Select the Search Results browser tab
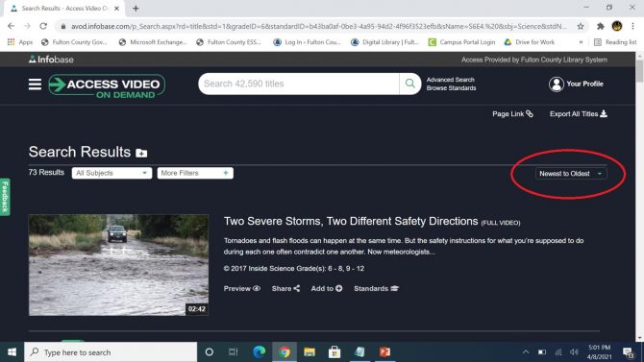 point(64,9)
